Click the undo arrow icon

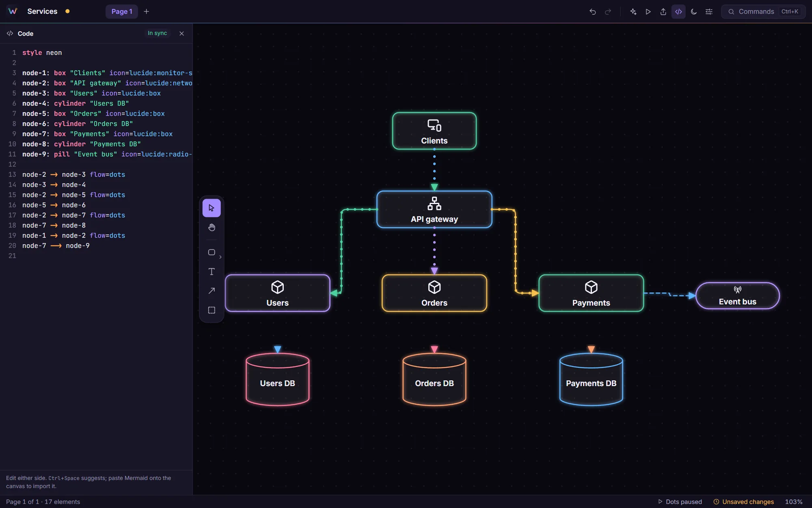[593, 12]
